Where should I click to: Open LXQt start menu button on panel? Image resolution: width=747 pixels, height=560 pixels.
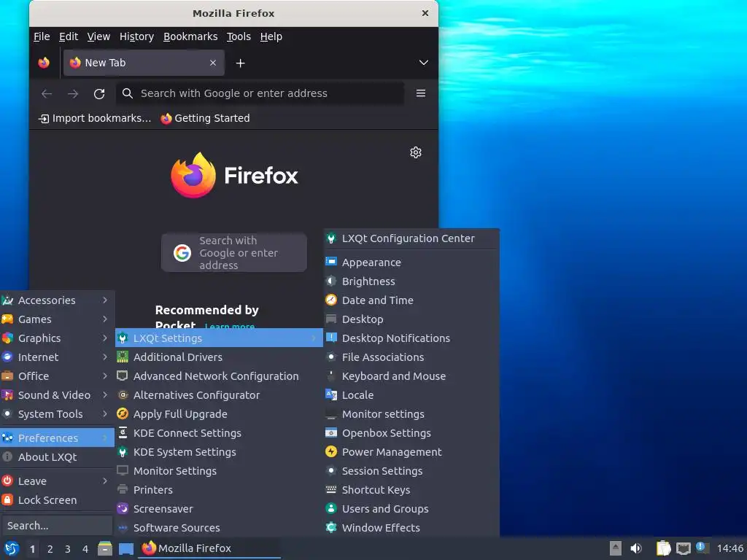12,548
